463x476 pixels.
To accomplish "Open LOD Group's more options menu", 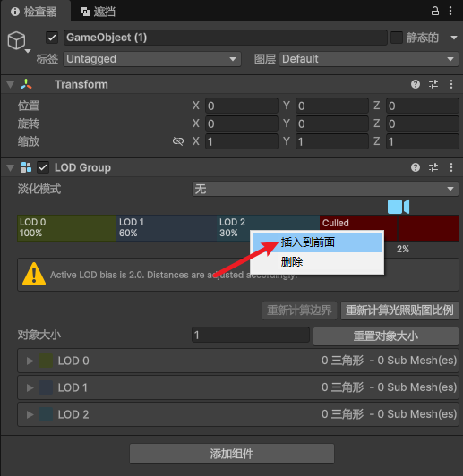I will [451, 167].
